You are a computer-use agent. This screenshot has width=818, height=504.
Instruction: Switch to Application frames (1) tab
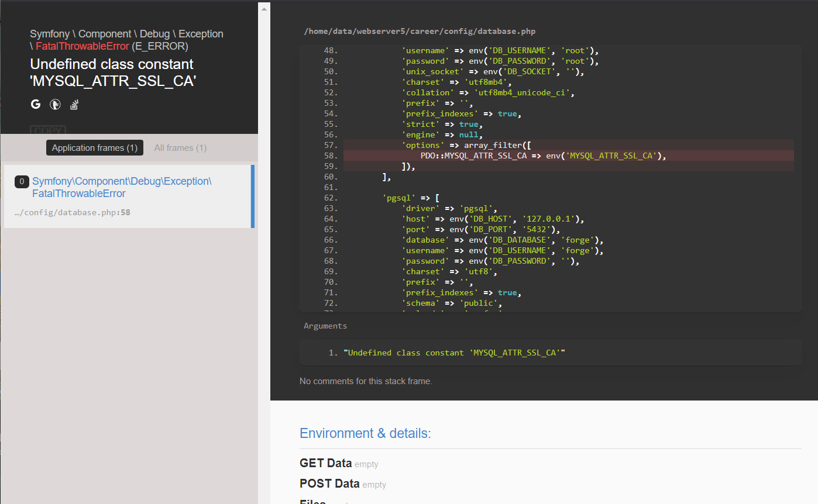(x=94, y=148)
